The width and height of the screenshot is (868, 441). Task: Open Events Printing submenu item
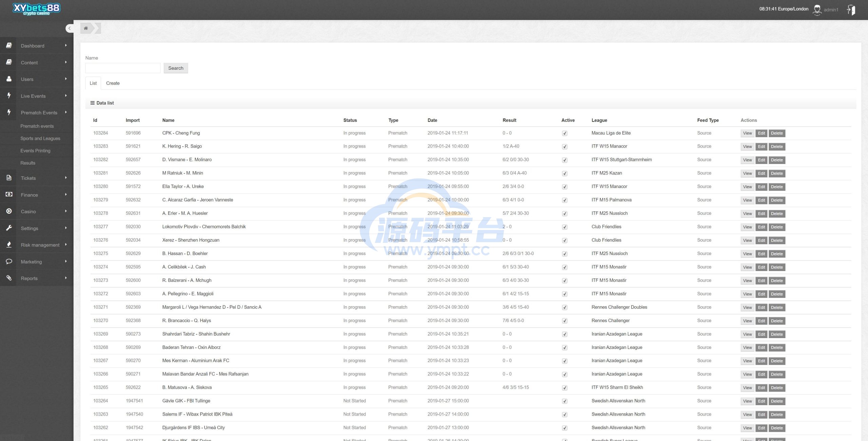coord(35,151)
